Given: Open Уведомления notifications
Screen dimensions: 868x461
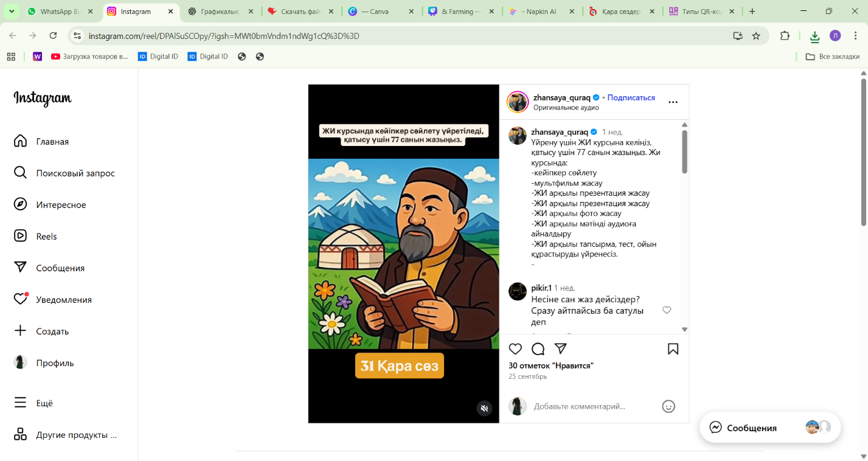Looking at the screenshot, I should click(x=53, y=300).
